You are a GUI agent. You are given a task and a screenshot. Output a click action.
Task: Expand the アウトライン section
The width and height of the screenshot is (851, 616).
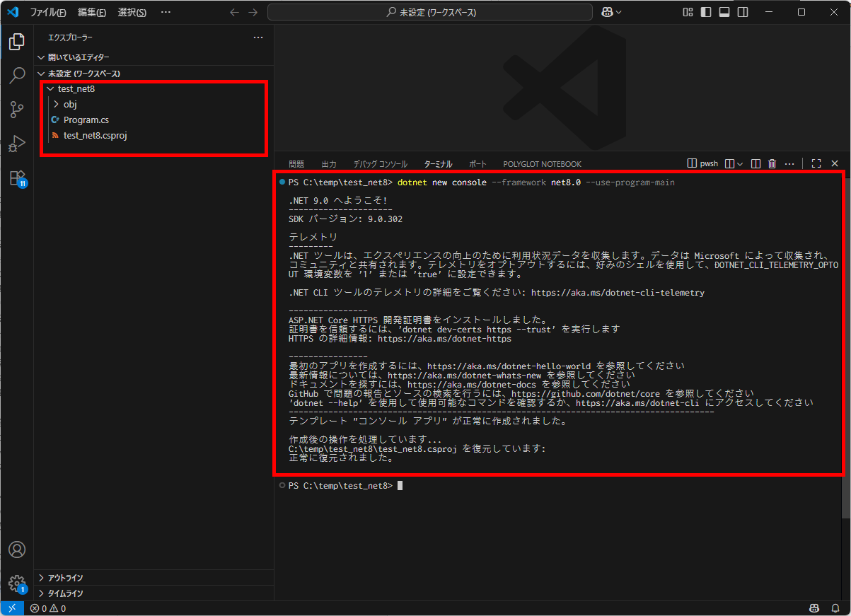point(65,578)
